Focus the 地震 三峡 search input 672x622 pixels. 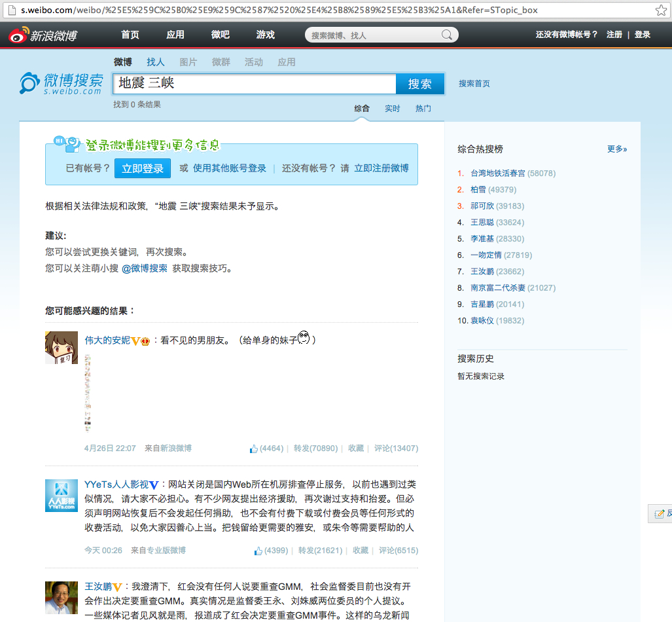click(x=254, y=84)
